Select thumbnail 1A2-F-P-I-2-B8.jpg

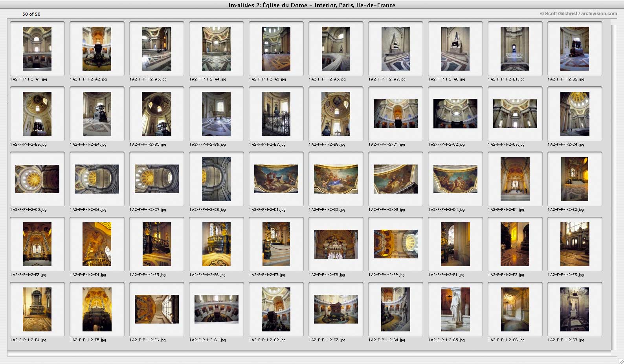(336, 114)
